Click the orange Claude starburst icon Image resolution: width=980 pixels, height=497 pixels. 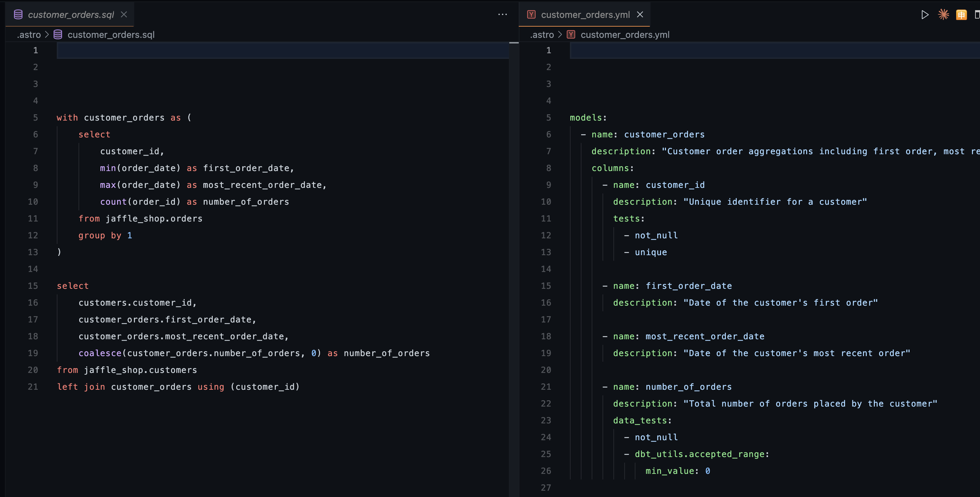[944, 15]
